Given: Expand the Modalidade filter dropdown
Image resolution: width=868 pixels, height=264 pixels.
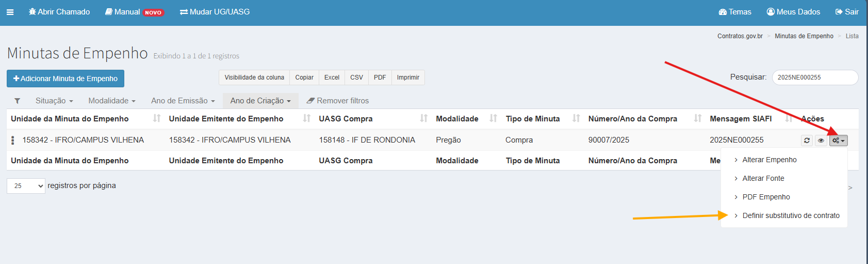Looking at the screenshot, I should coord(111,101).
